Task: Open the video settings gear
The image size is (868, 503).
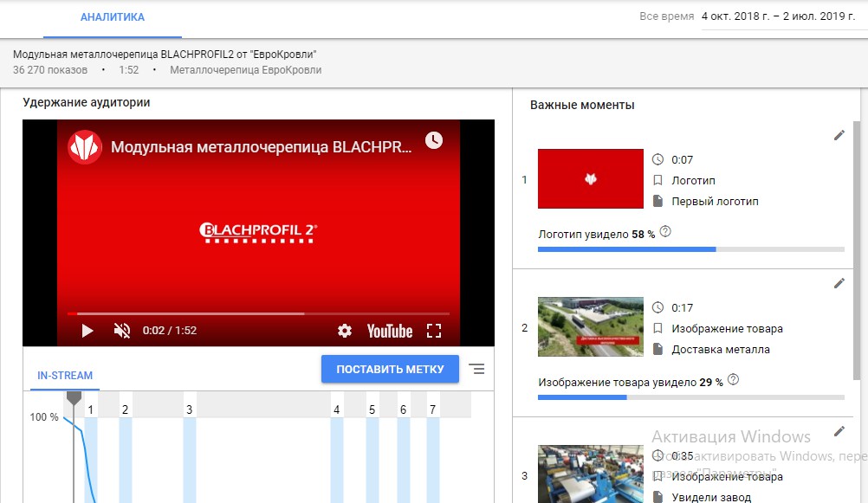Action: pos(344,331)
